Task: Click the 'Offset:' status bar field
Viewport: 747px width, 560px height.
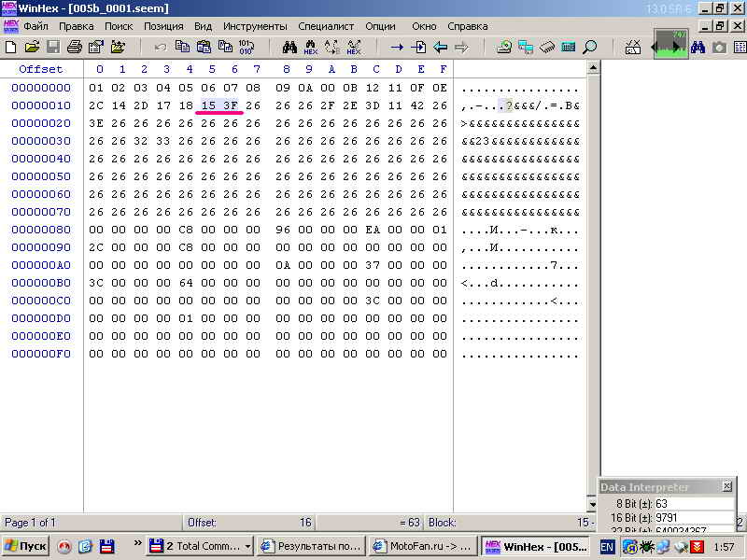Action: click(249, 523)
